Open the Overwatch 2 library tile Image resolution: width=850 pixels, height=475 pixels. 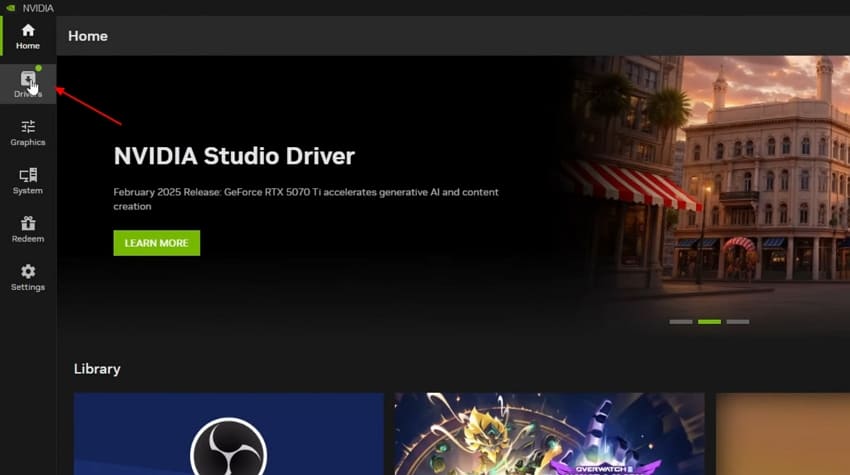pyautogui.click(x=550, y=434)
